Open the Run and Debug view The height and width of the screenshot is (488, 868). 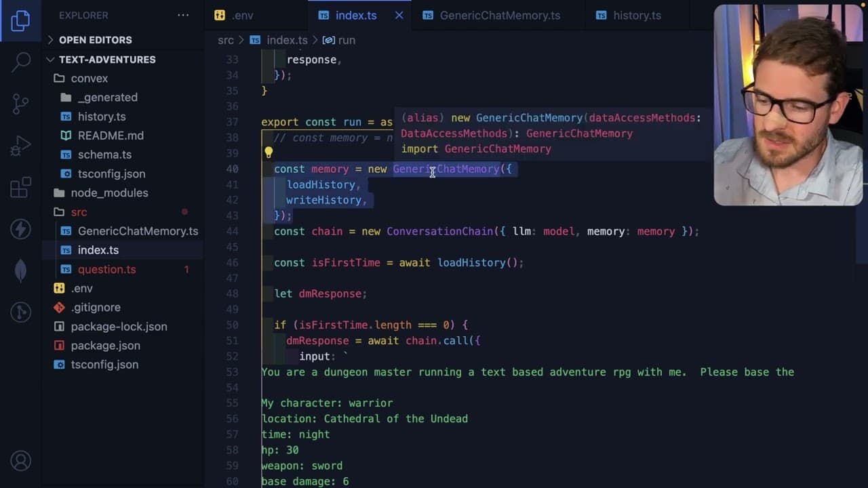coord(20,145)
